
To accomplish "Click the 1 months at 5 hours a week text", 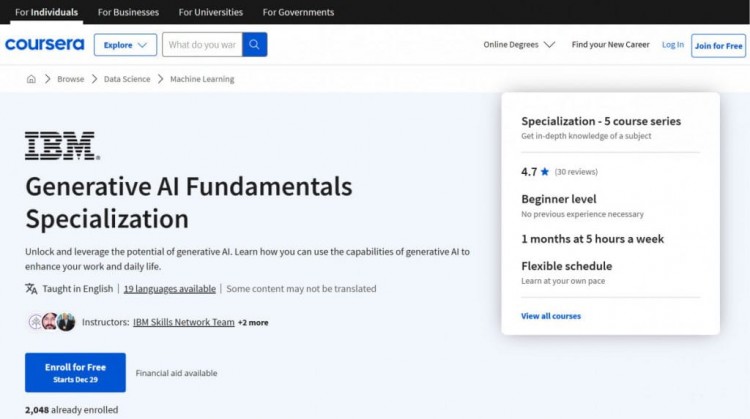I will tap(592, 239).
